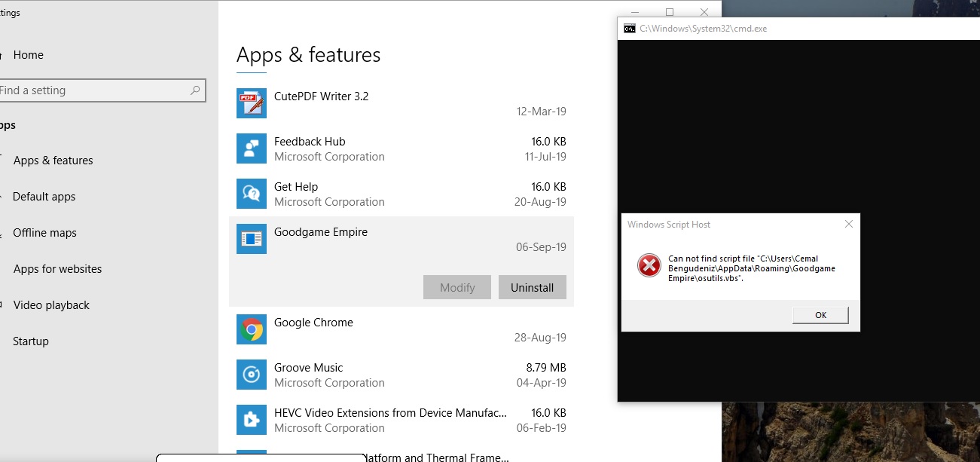
Task: Click Feedback Hub date 11-Jul-19
Action: point(546,157)
